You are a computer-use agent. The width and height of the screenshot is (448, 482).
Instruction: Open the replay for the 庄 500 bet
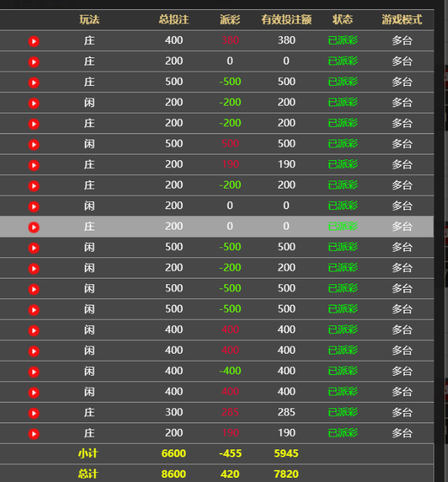(33, 82)
